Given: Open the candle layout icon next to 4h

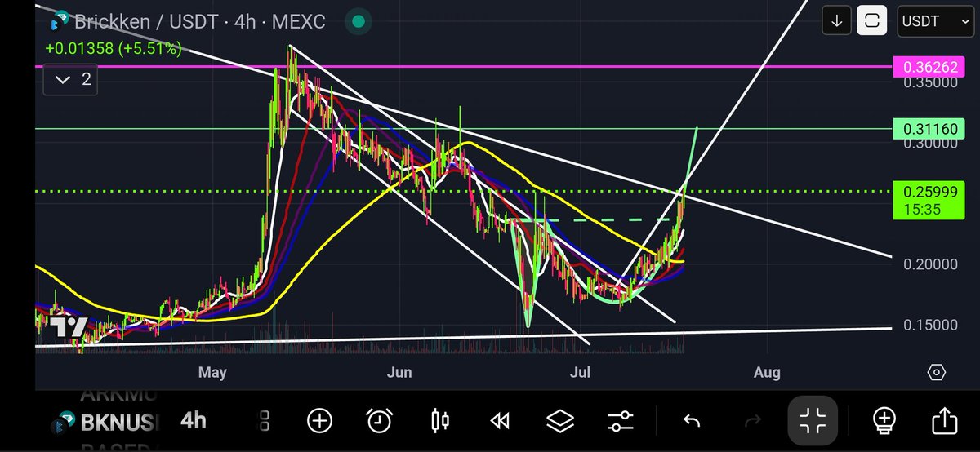Looking at the screenshot, I should pyautogui.click(x=264, y=421).
